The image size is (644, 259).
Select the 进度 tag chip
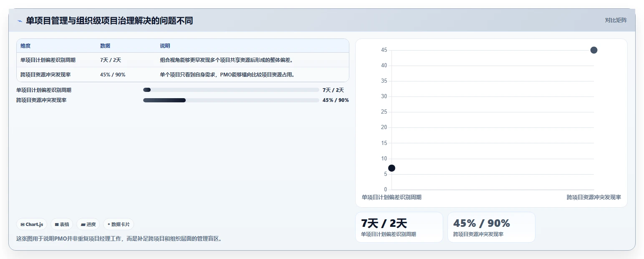pyautogui.click(x=88, y=224)
